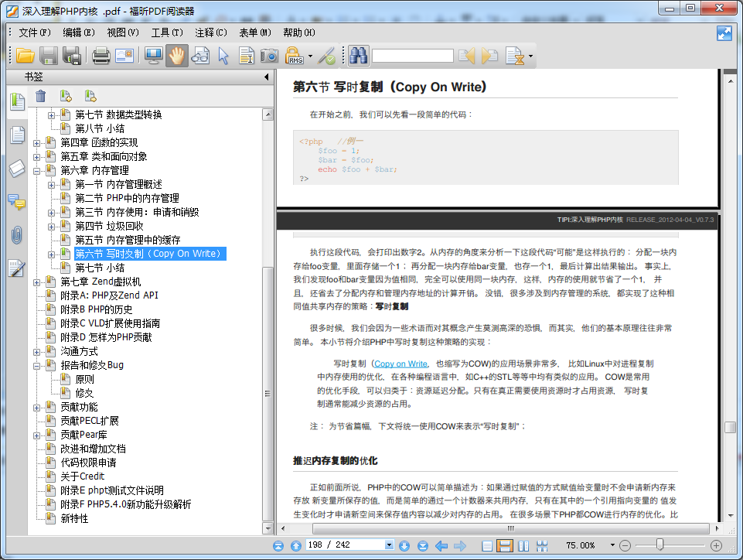This screenshot has width=743, height=560.
Task: Jump to next search result arrow
Action: pos(489,56)
